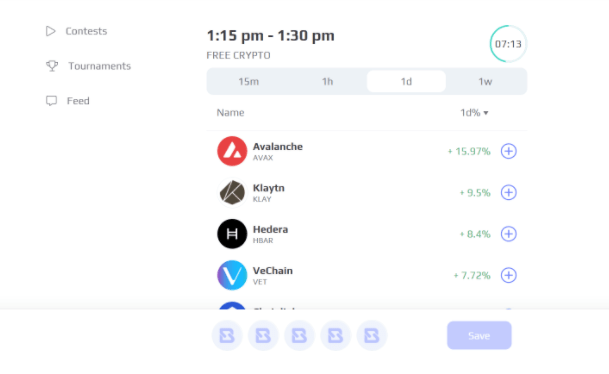Click the last empty pick slot
The image size is (609, 374).
click(x=372, y=336)
